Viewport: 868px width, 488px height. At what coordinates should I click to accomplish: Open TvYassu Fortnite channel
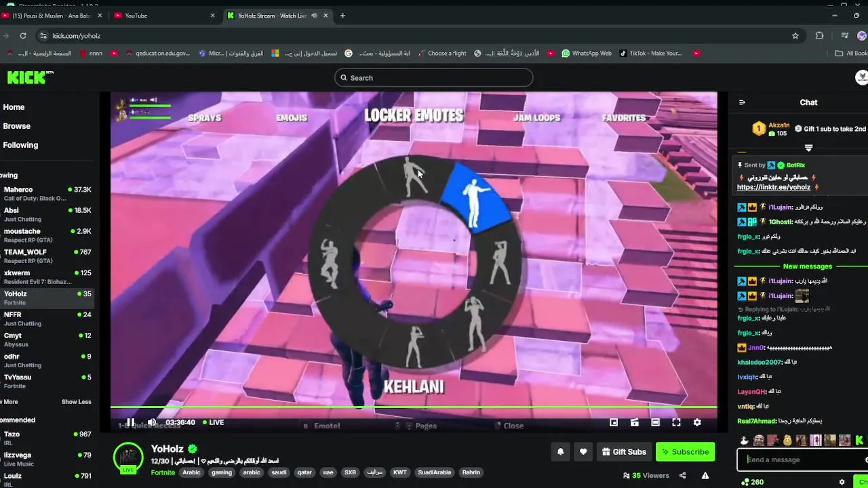[47, 382]
